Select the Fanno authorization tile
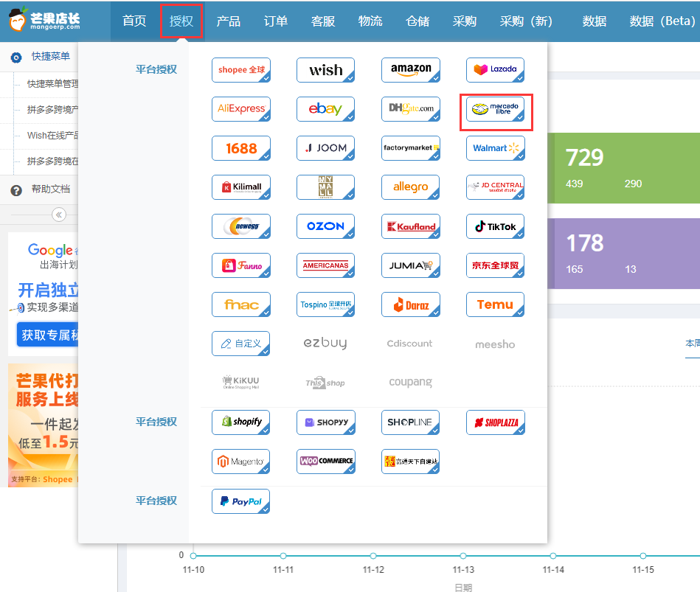700x592 pixels. pyautogui.click(x=241, y=265)
